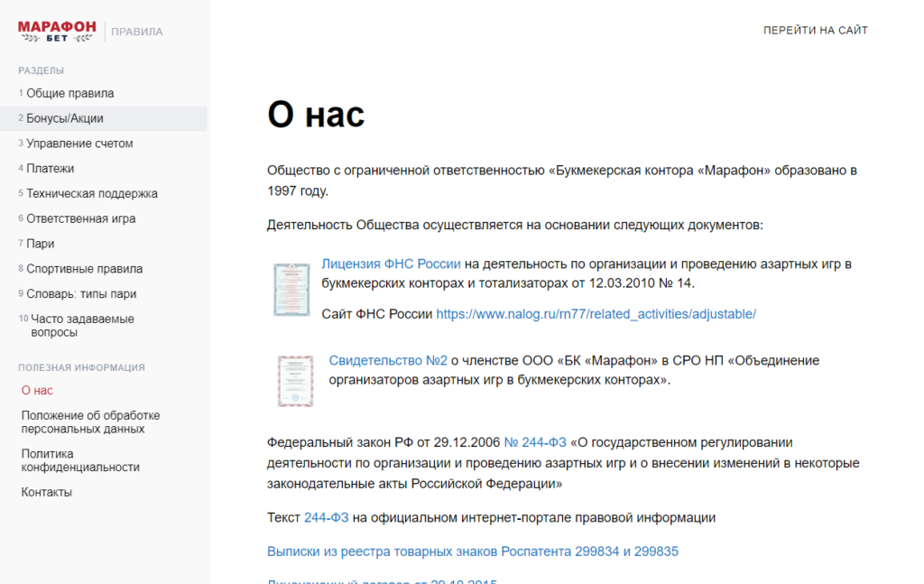Go to Платежи section

[x=51, y=169]
